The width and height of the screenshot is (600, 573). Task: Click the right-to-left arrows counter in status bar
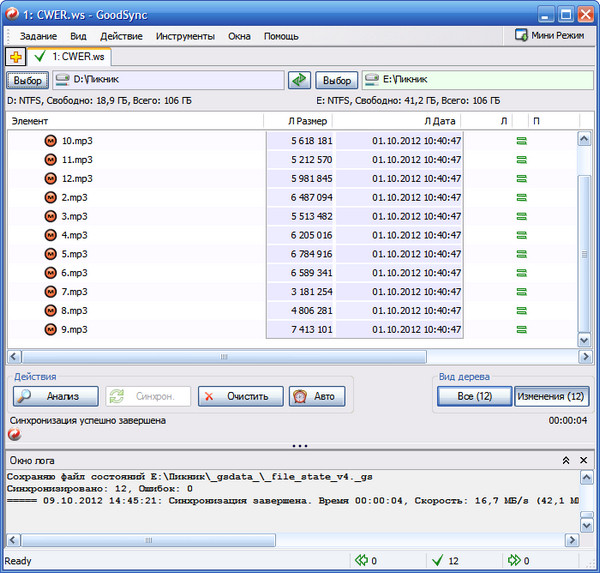point(367,561)
